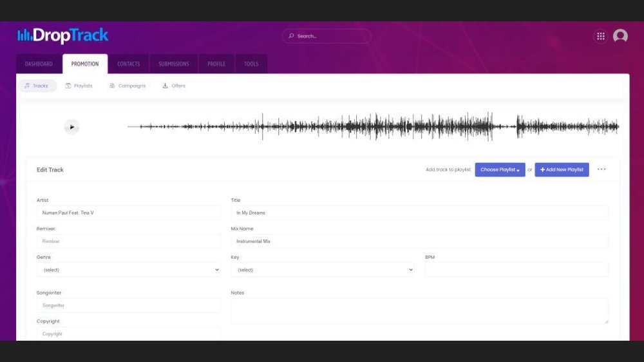Viewport: 644px width, 362px height.
Task: Expand the Choose Playlist dropdown
Action: (500, 169)
